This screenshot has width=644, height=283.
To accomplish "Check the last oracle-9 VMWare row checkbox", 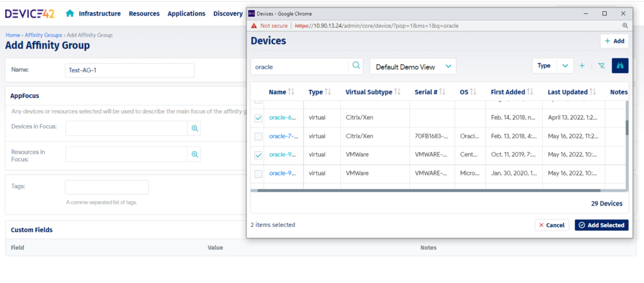I will coord(258,174).
